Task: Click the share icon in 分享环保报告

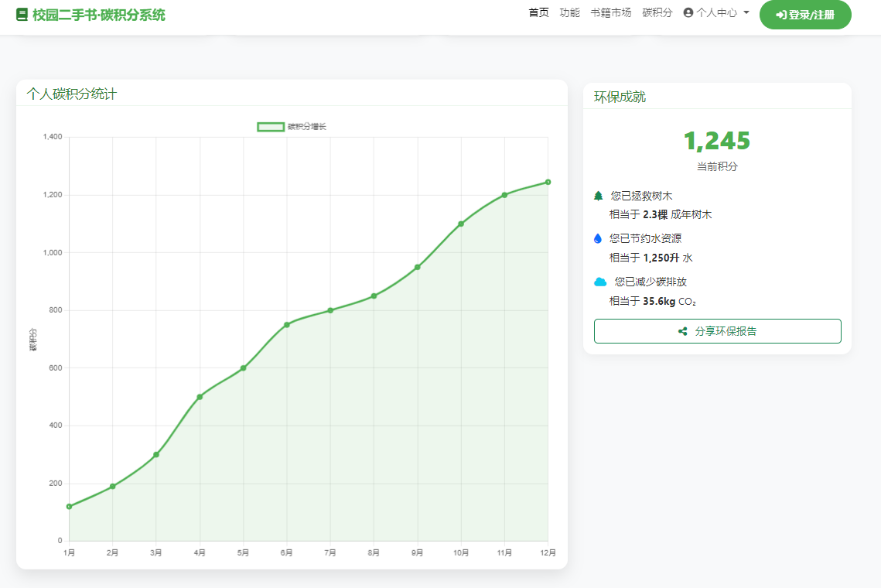Action: (x=683, y=331)
